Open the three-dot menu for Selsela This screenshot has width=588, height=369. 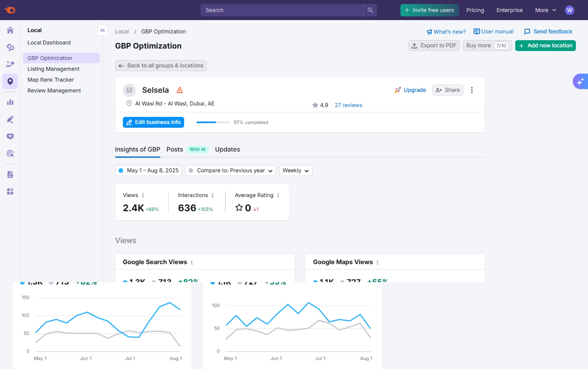472,90
